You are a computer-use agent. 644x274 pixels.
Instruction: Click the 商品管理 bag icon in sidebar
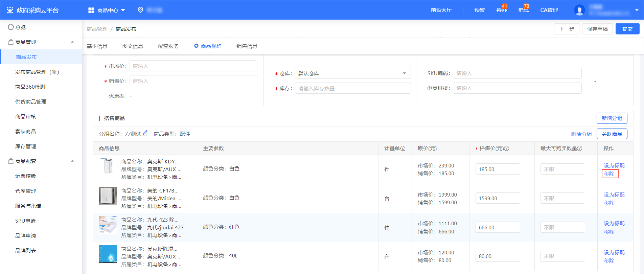(11, 42)
